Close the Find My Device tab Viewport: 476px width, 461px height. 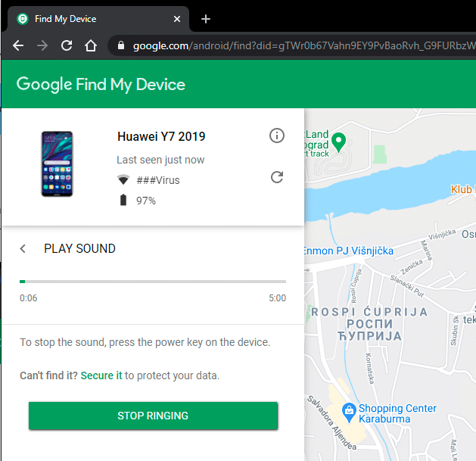[177, 19]
